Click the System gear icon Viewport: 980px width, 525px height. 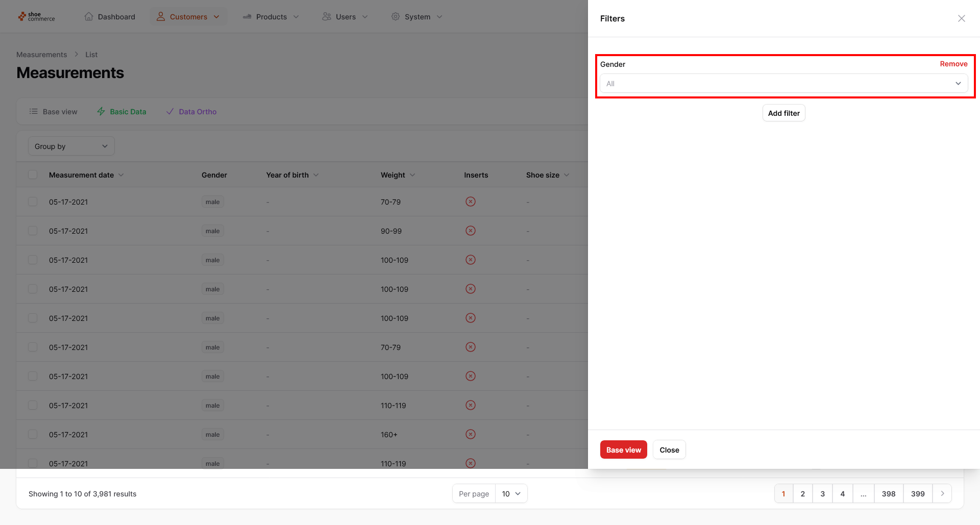tap(396, 17)
